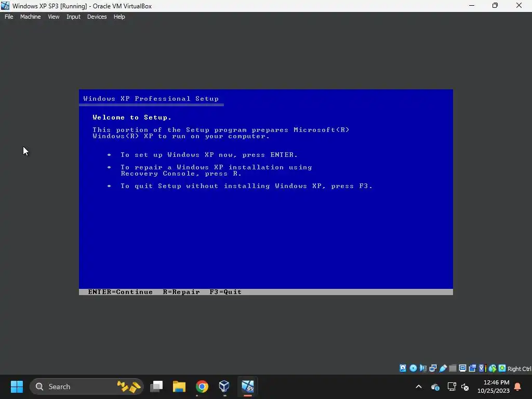Click the muted volume tray icon
Screen dimensions: 532x399
coord(465,387)
